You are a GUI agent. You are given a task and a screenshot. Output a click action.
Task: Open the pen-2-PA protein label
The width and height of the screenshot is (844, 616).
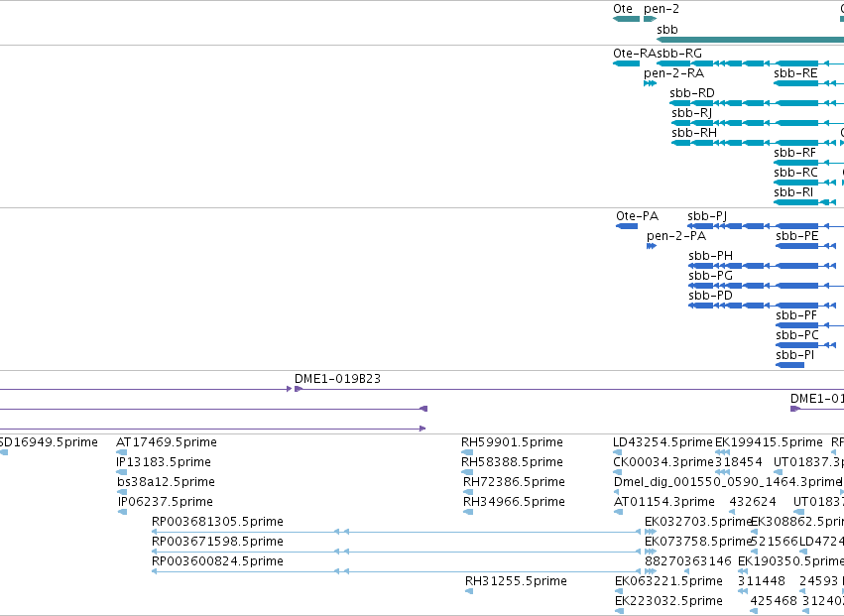(x=676, y=236)
